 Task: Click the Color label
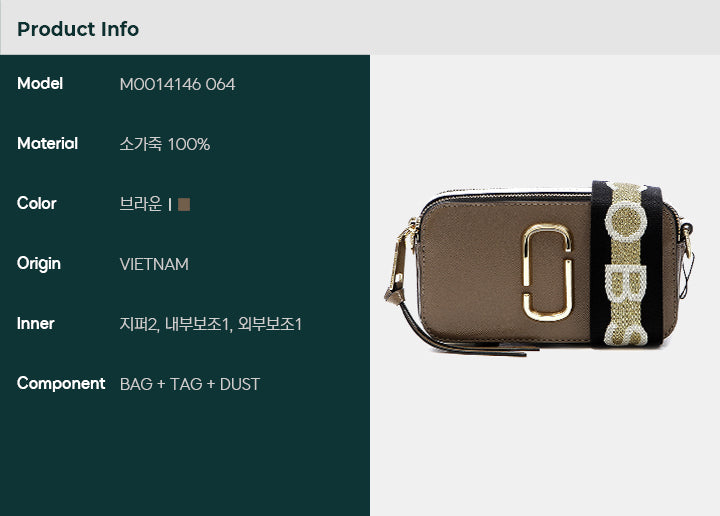(x=37, y=203)
